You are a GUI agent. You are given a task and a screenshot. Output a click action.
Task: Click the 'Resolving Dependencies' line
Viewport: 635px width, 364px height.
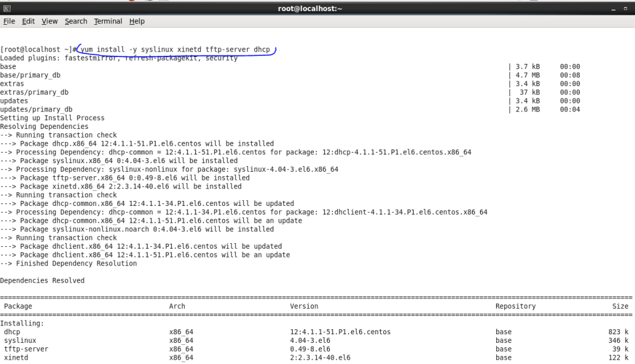coord(44,127)
